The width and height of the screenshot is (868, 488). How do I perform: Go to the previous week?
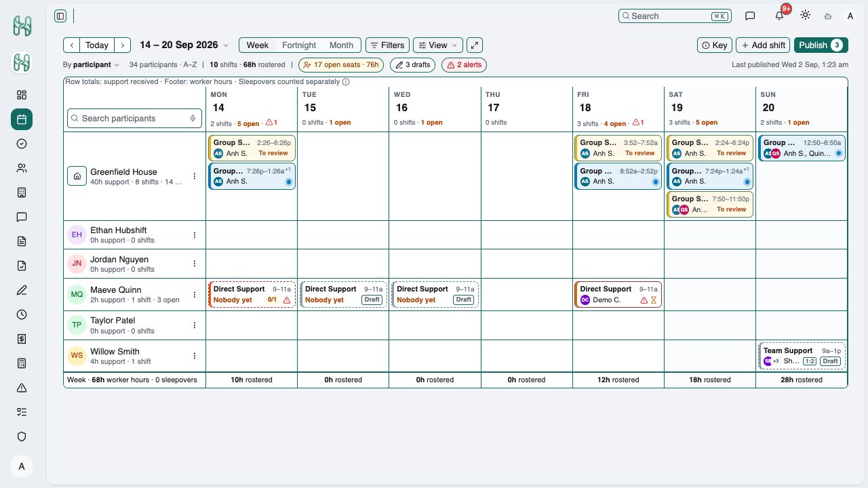[72, 45]
